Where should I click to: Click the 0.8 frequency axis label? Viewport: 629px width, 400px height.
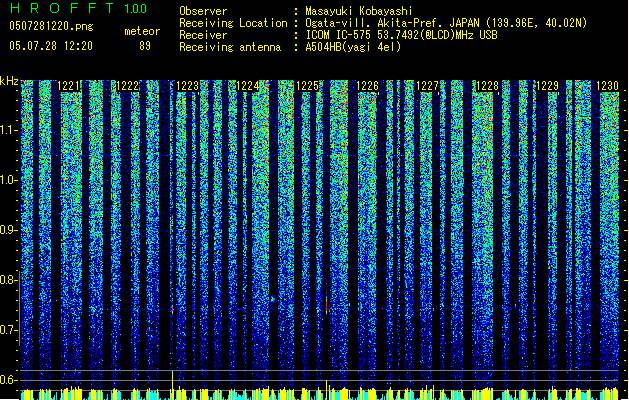(9, 280)
